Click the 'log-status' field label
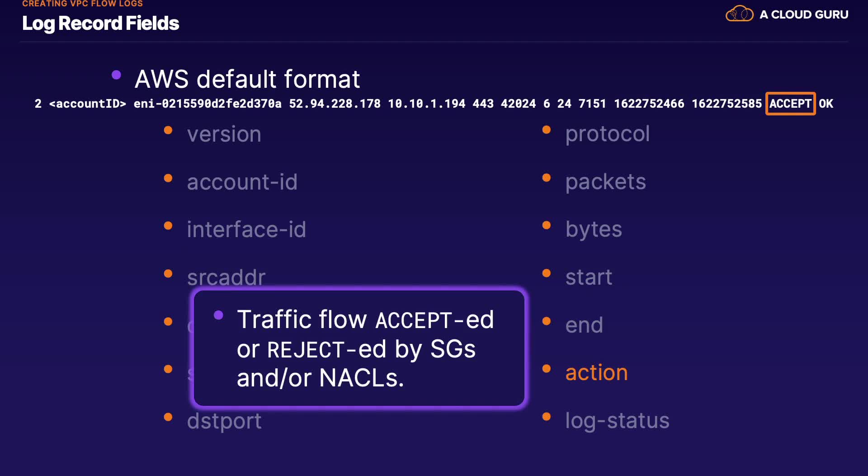Viewport: 868px width, 476px height. 617,420
